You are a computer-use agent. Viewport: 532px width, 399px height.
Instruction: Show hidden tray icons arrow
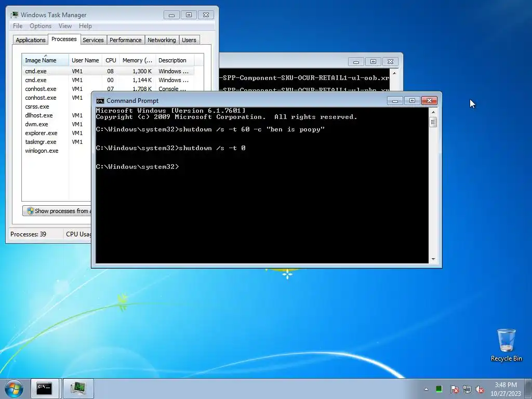click(426, 389)
